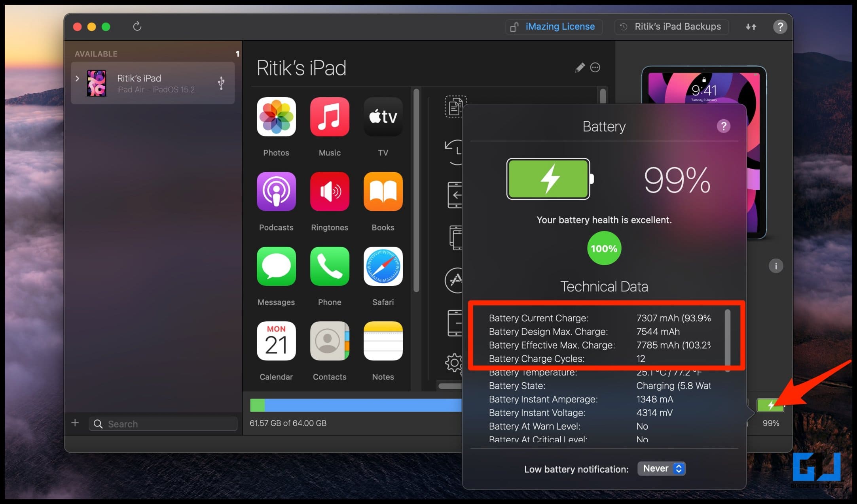
Task: Open the Contacts app icon
Action: [330, 341]
